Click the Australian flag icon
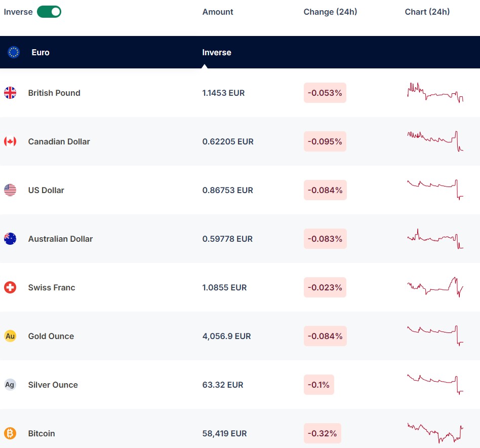This screenshot has height=448, width=480. [x=10, y=239]
